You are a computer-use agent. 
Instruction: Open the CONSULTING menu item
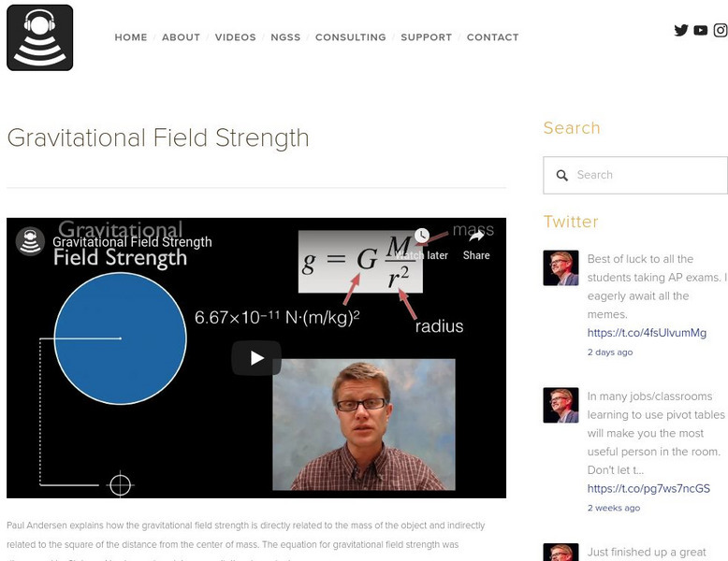pos(350,37)
